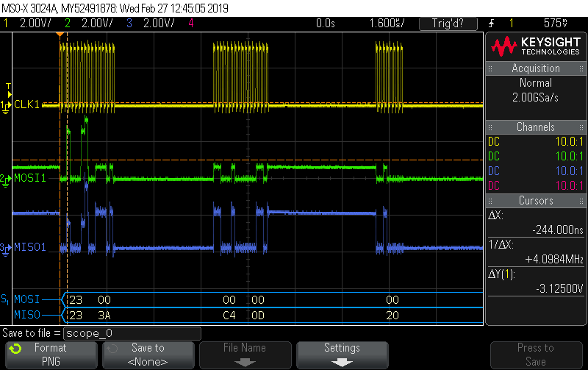Click the -244.000ns delta X value
This screenshot has width=588, height=370.
coord(558,230)
